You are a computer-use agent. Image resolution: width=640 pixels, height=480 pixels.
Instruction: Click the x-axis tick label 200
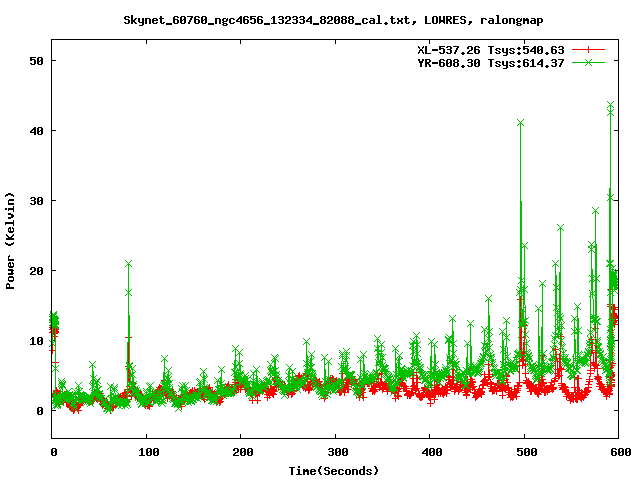(243, 452)
